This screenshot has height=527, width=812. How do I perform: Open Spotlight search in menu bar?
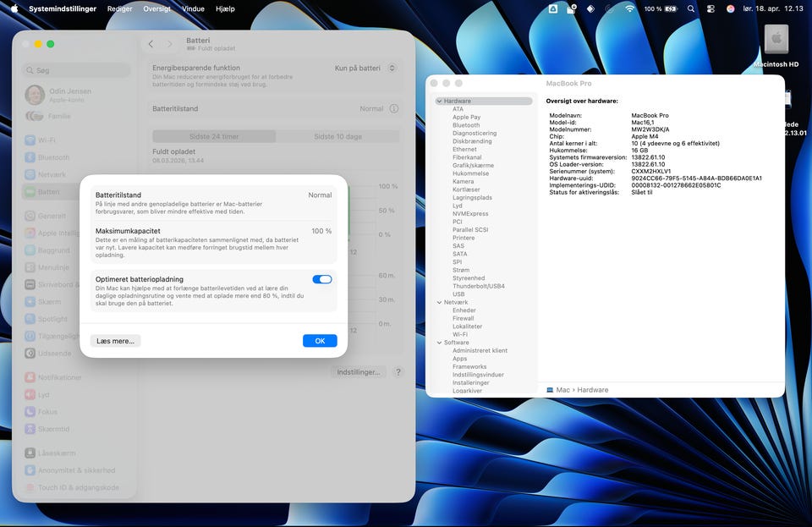point(691,8)
